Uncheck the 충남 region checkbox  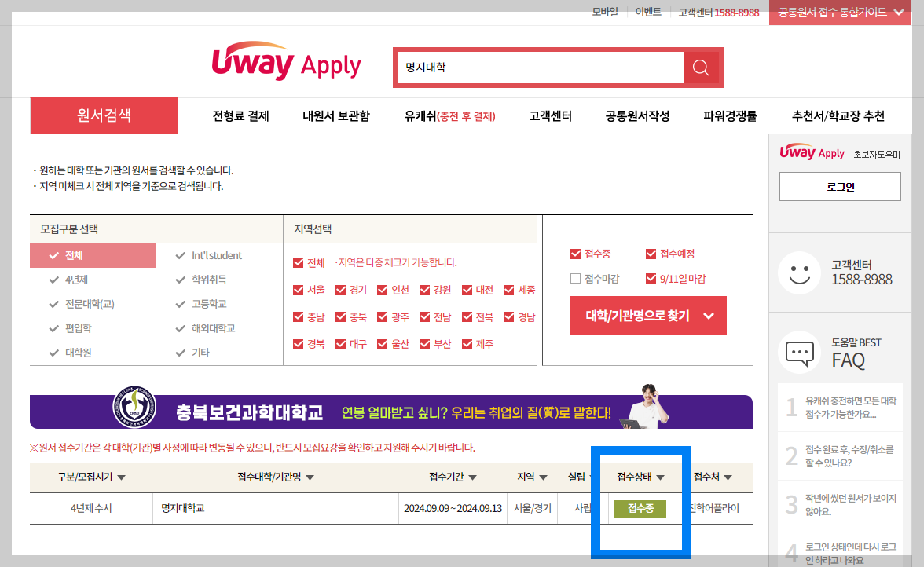tap(299, 316)
